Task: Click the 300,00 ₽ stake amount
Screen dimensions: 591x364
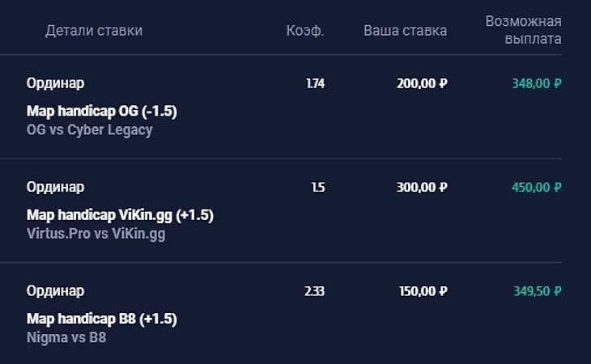Action: click(422, 187)
